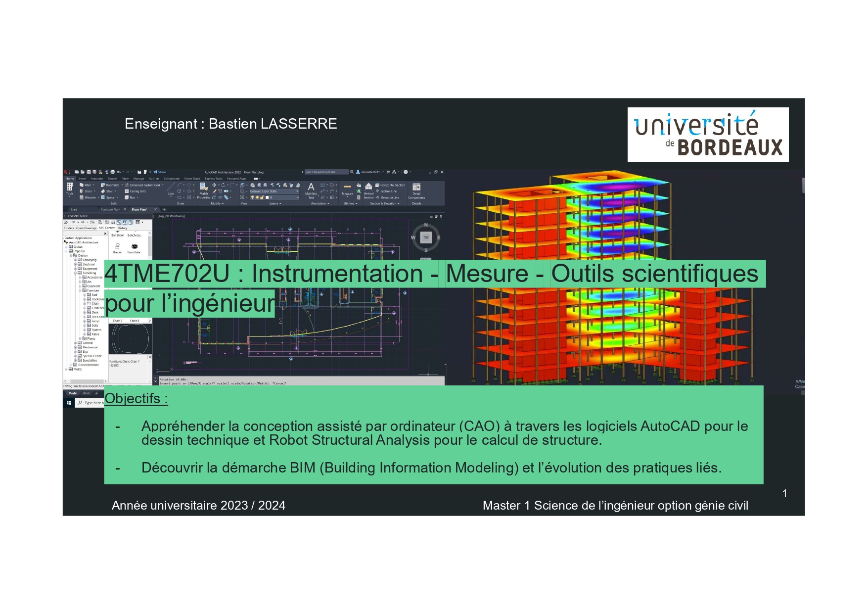868x614 pixels.
Task: Click the Match Properties tool
Action: 204,190
